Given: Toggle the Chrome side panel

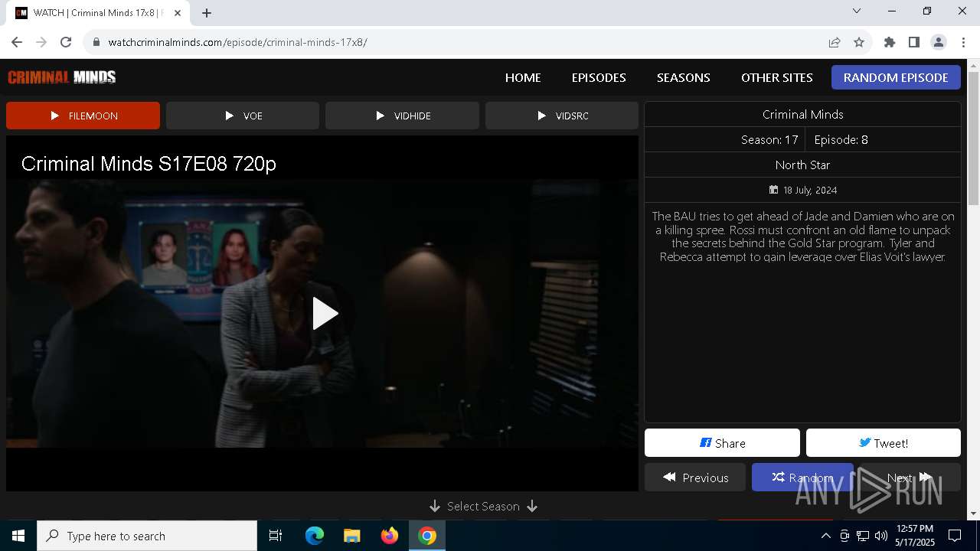Looking at the screenshot, I should pos(914,42).
